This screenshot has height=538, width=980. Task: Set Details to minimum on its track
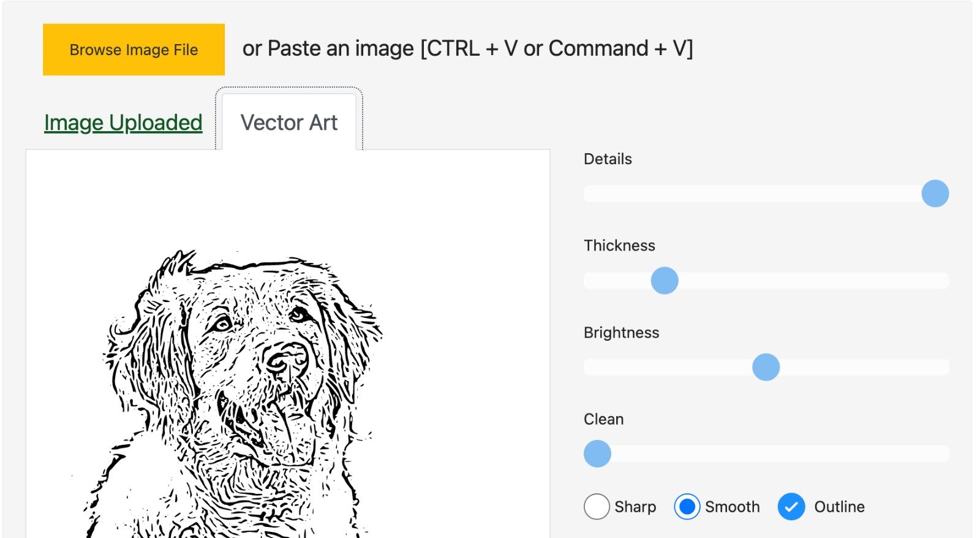coord(587,194)
